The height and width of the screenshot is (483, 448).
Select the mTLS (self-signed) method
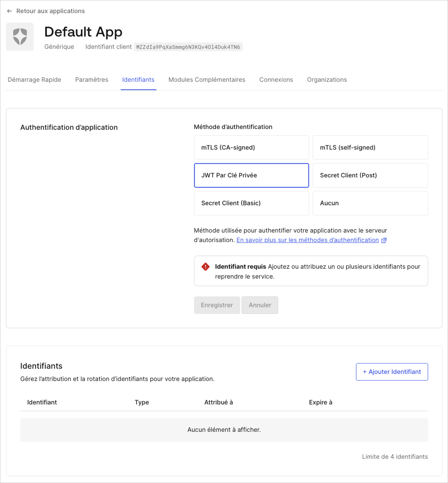pos(370,147)
